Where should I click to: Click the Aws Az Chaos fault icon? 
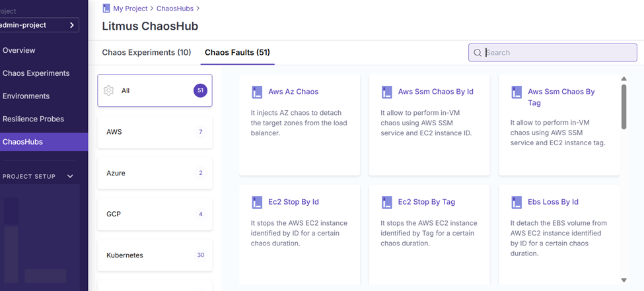257,92
